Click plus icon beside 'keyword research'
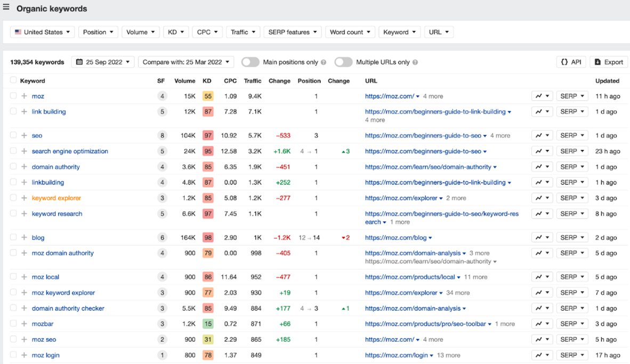The image size is (630, 364). 24,214
